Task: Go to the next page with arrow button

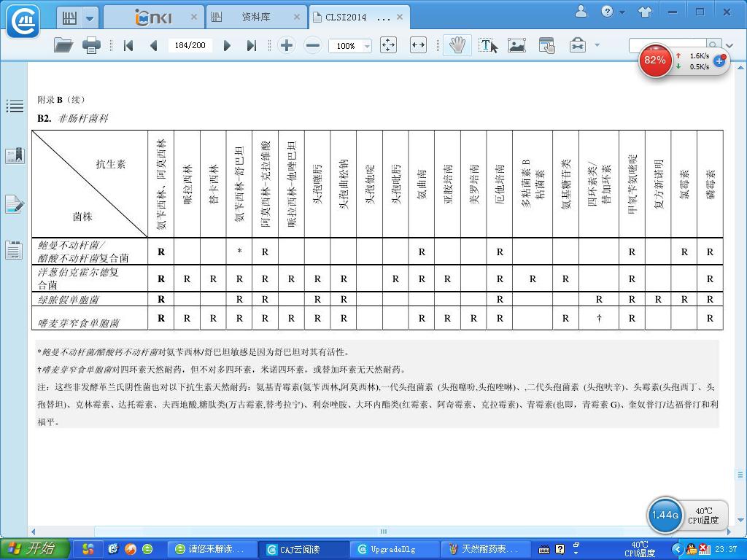Action: 227,45
